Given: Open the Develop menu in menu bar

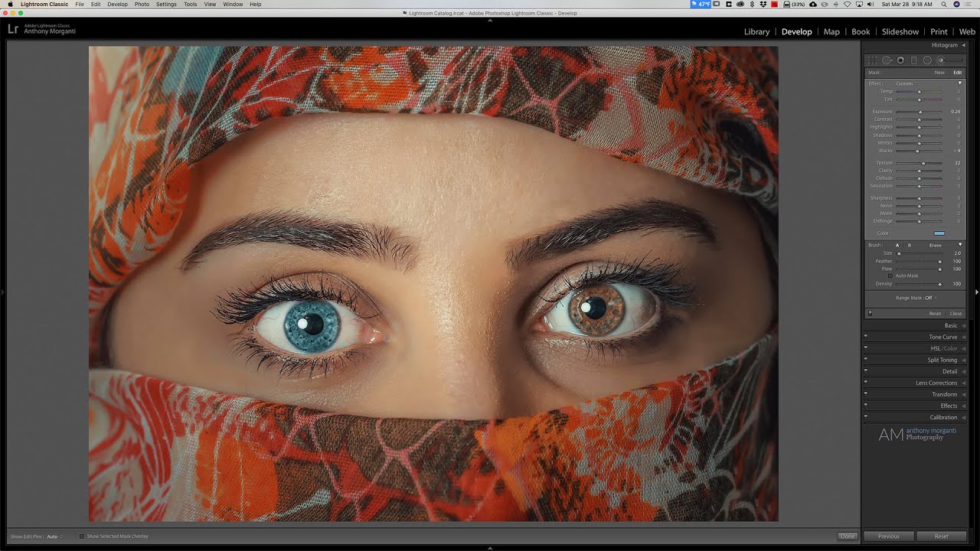Looking at the screenshot, I should pos(118,4).
